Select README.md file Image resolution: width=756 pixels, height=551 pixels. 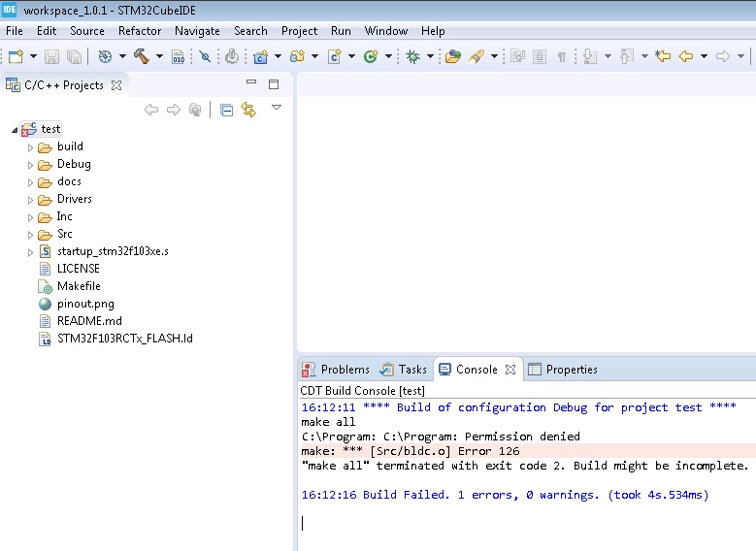tap(89, 321)
